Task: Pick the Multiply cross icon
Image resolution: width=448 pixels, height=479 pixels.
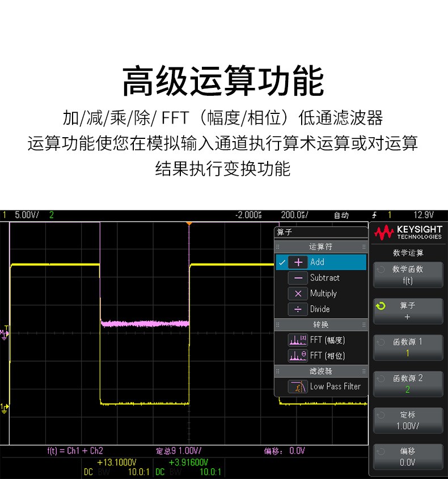Action: point(298,294)
